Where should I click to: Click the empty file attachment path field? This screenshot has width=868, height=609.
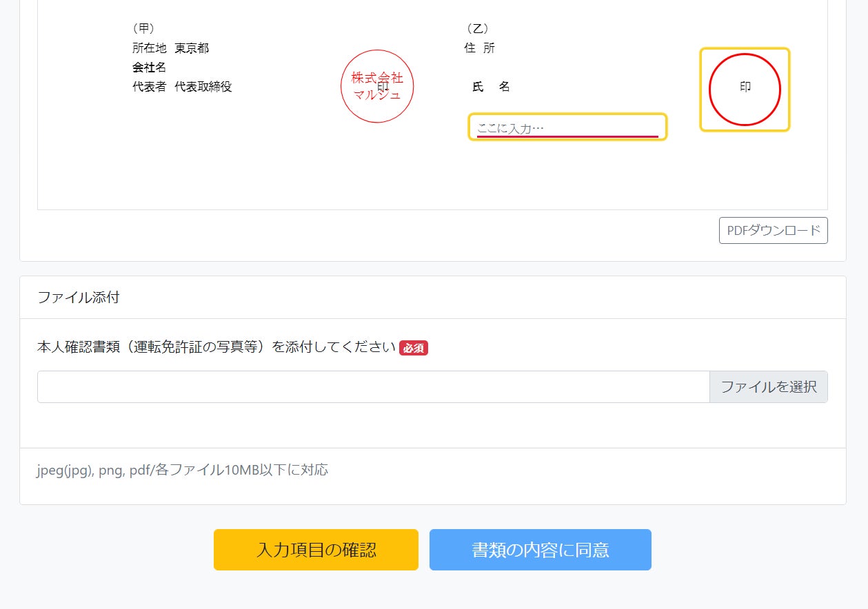tap(373, 386)
